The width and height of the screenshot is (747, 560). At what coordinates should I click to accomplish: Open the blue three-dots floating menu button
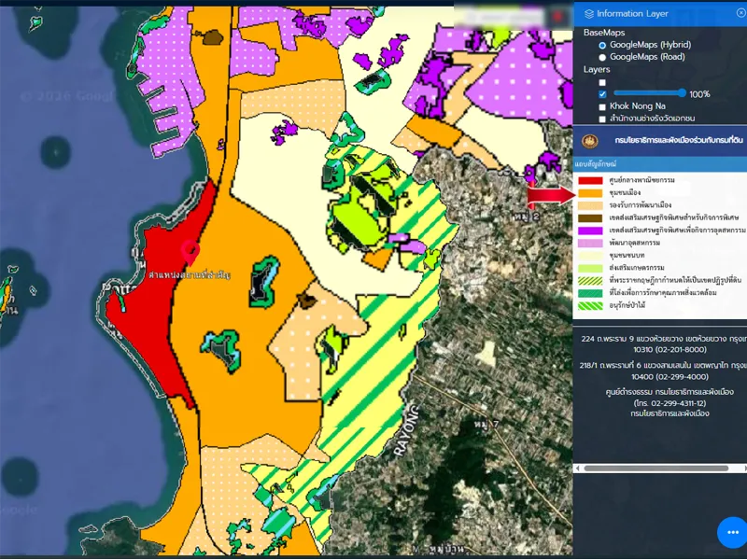click(x=732, y=532)
